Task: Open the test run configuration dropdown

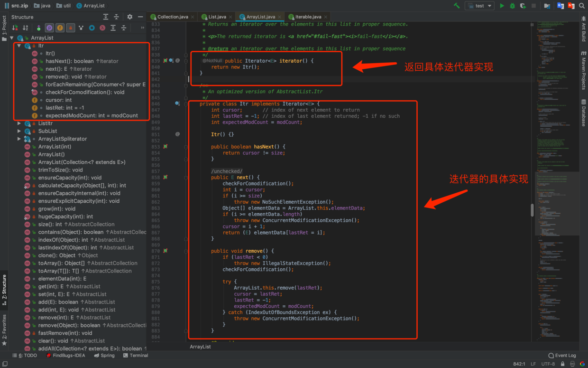Action: [480, 6]
